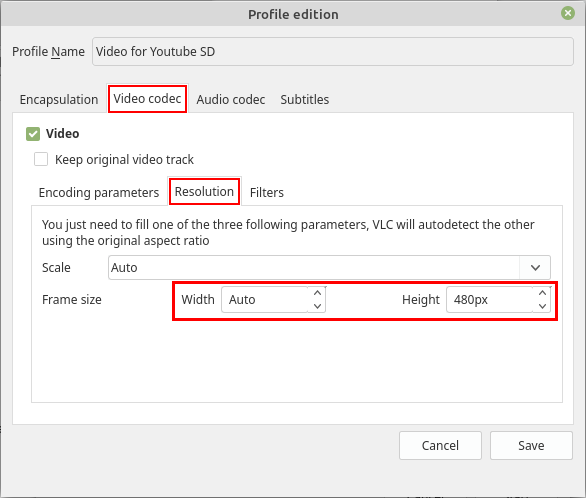Switch to the Encapsulation tab
Screen dimensions: 586x498
pos(59,100)
